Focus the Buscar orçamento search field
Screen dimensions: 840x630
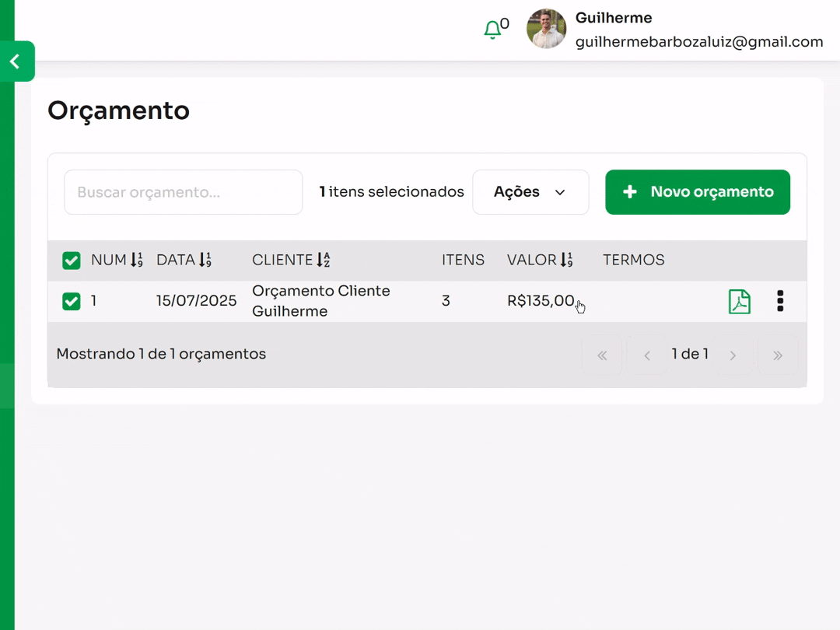(183, 192)
